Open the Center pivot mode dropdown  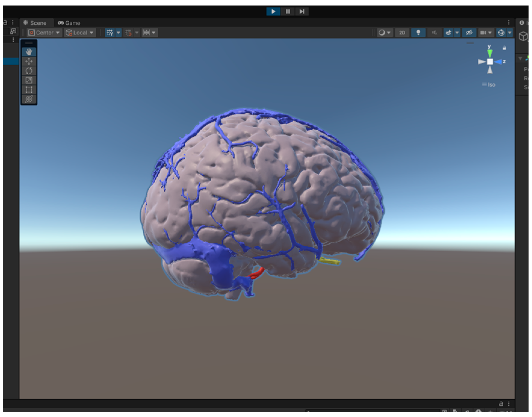44,32
